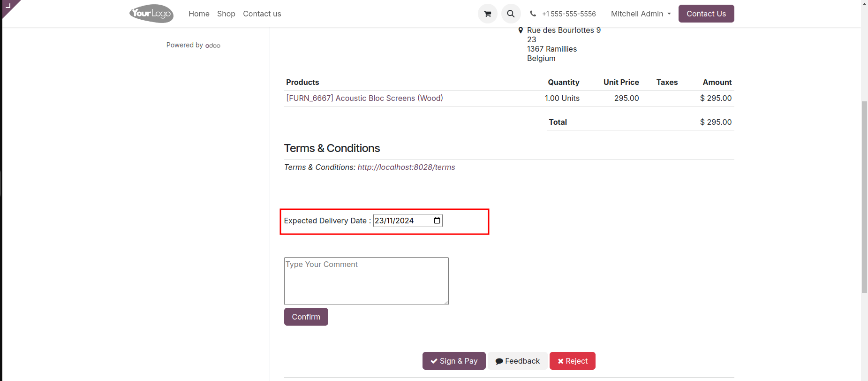Screen dimensions: 868x381
Task: Click the map pin address icon
Action: 521,30
